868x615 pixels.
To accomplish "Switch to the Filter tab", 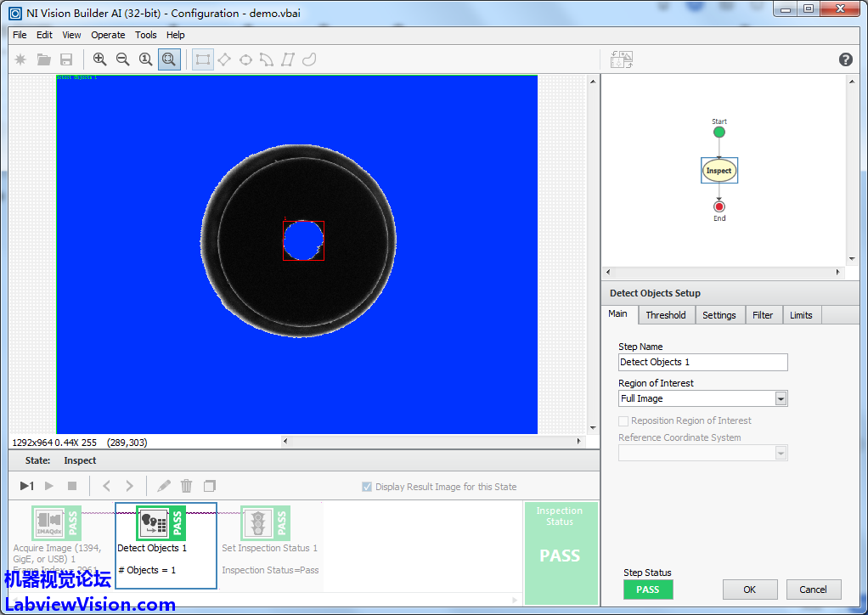I will pos(763,315).
